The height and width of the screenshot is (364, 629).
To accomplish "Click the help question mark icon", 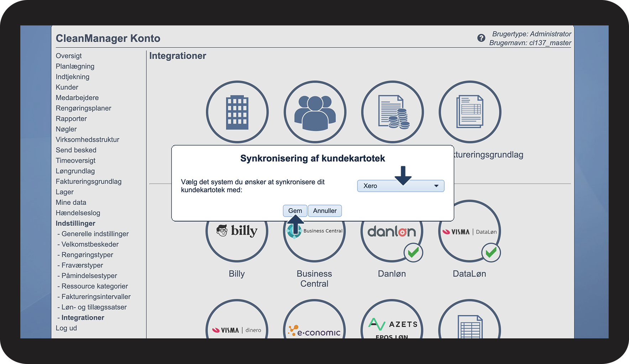I will coord(481,38).
